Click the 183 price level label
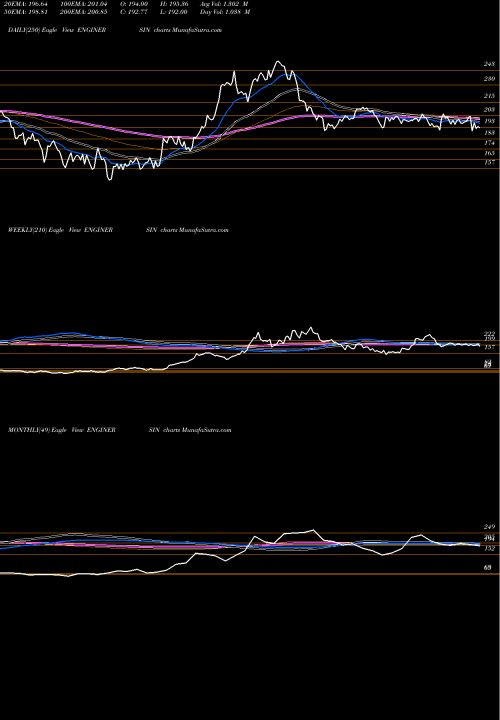This screenshot has width=500, height=720. [x=489, y=133]
